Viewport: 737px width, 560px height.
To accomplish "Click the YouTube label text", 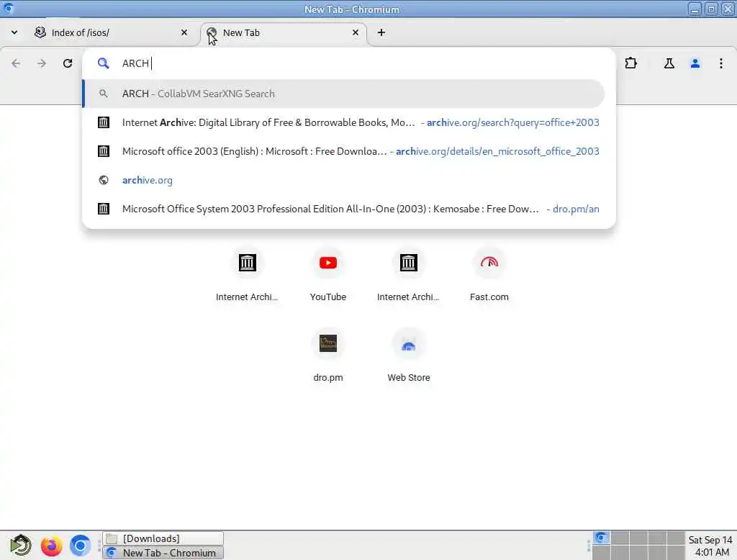I will [x=328, y=297].
